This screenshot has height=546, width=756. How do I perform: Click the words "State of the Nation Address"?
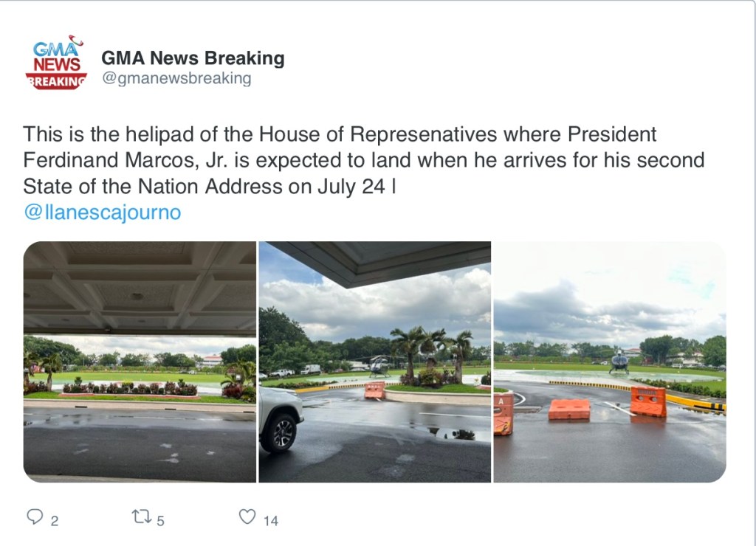[154, 186]
